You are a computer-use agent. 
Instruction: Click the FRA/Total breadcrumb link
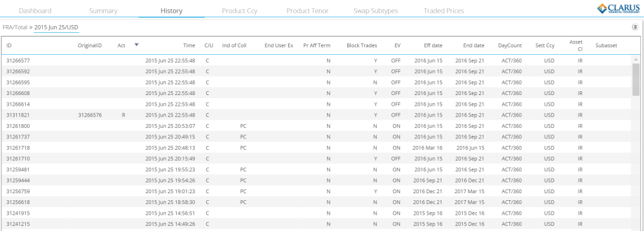(15, 28)
